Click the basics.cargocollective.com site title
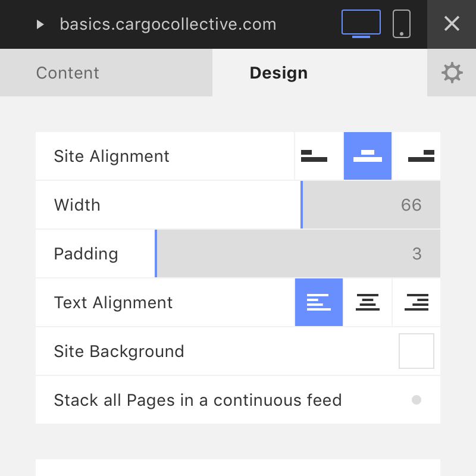This screenshot has height=476, width=476. (x=168, y=24)
